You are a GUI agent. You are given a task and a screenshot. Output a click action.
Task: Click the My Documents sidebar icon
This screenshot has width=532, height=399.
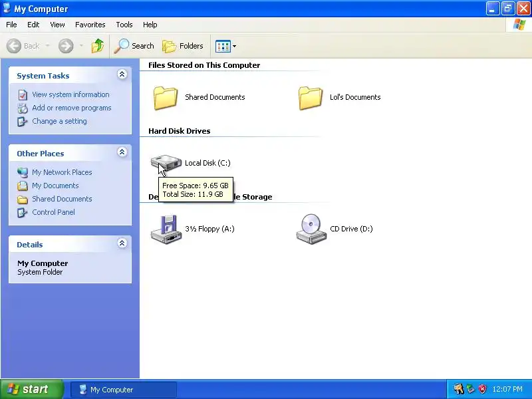click(23, 186)
